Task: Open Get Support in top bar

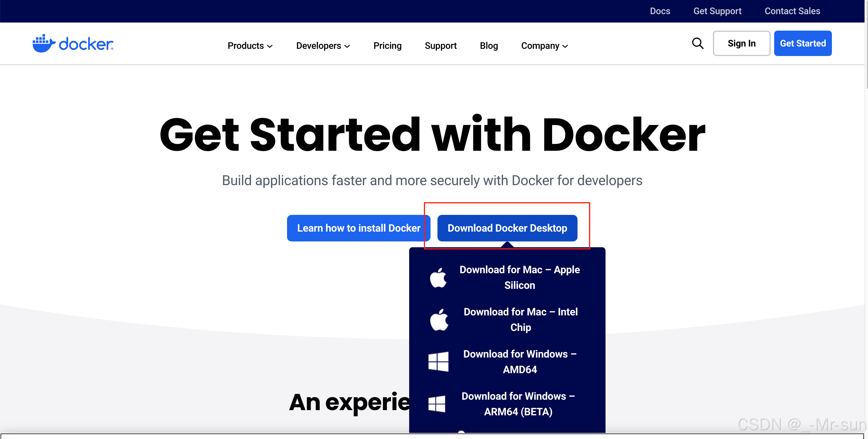Action: click(x=717, y=11)
